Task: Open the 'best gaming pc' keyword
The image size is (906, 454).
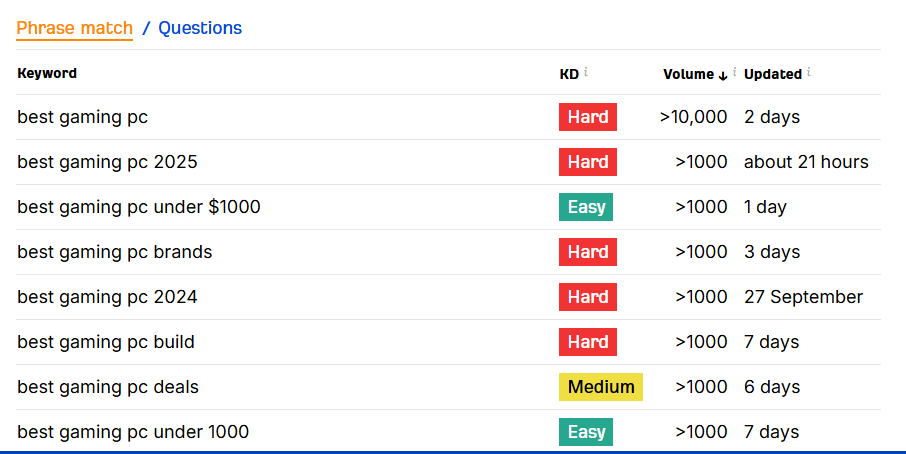Action: point(82,117)
